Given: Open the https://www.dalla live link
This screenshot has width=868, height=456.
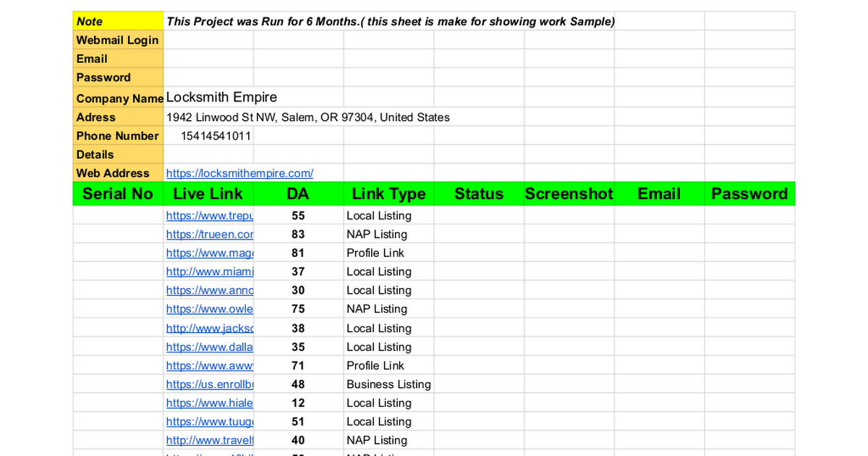Looking at the screenshot, I should (x=210, y=347).
